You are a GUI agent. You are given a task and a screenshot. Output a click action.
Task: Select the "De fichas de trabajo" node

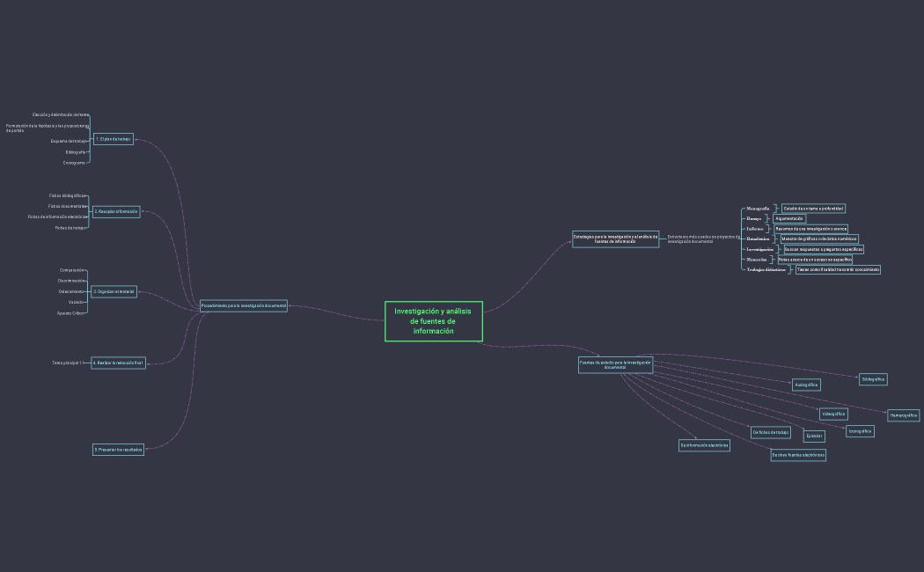[x=770, y=432]
